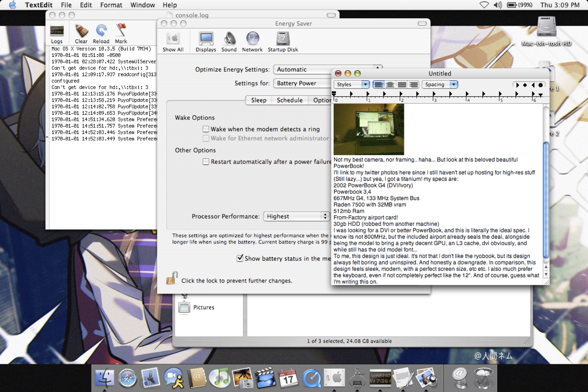588x392 pixels.
Task: Open the Sound preferences icon
Action: click(x=229, y=39)
